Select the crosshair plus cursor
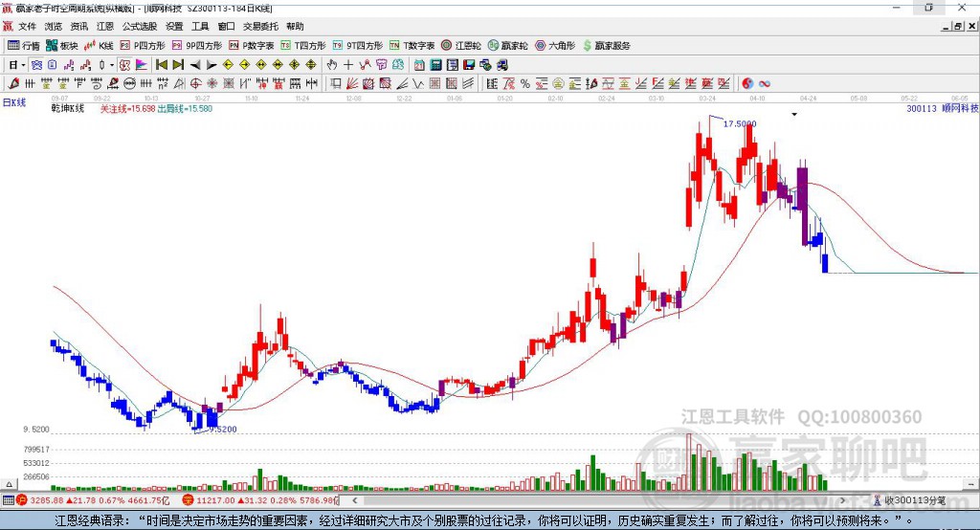The image size is (980, 530). (x=348, y=65)
